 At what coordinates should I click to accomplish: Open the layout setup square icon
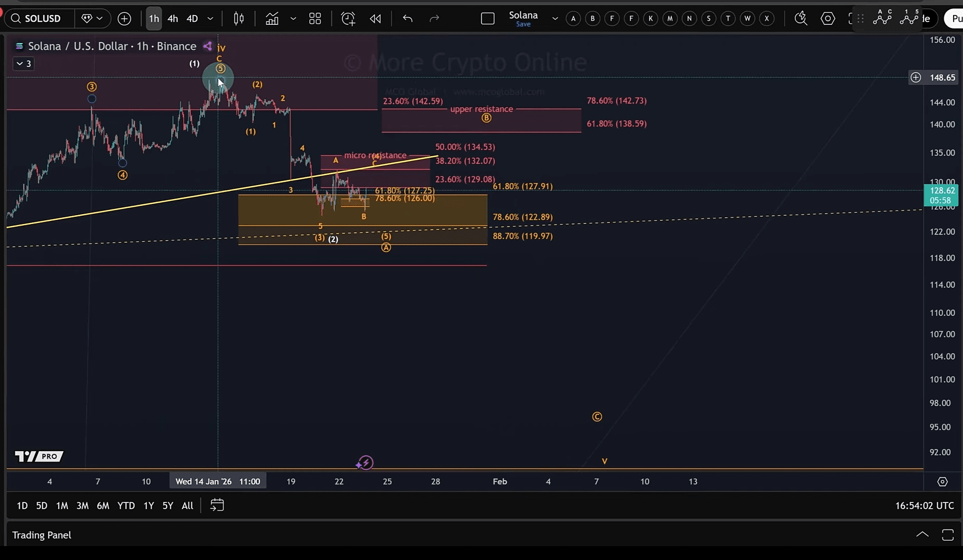[488, 19]
